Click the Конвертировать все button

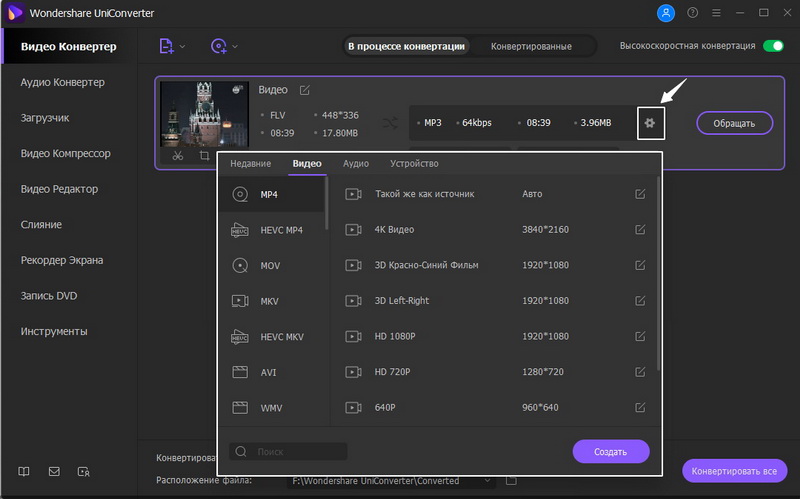click(734, 471)
